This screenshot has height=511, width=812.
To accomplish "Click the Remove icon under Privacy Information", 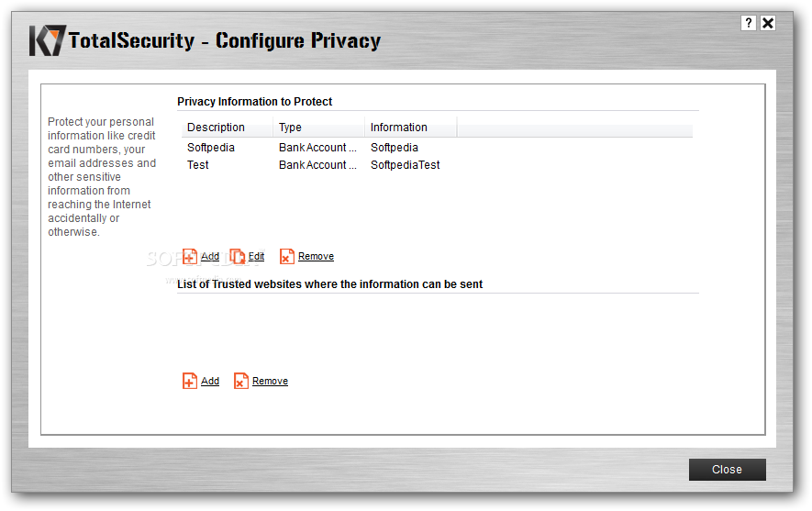I will [287, 256].
